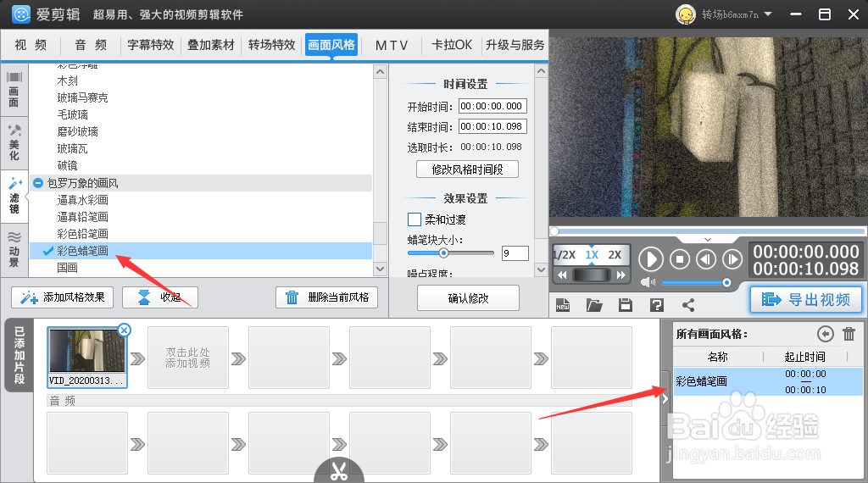Adjust the 蜡笔块大小 slider handle

click(x=443, y=253)
